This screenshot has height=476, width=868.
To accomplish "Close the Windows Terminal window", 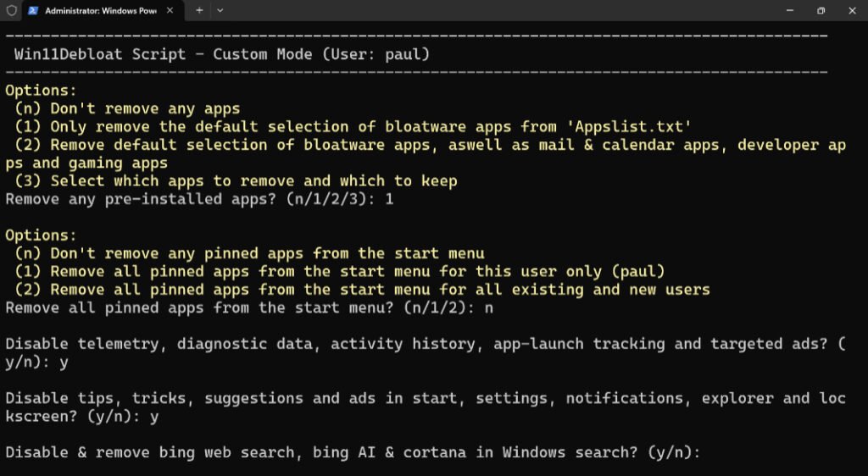I will 851,10.
